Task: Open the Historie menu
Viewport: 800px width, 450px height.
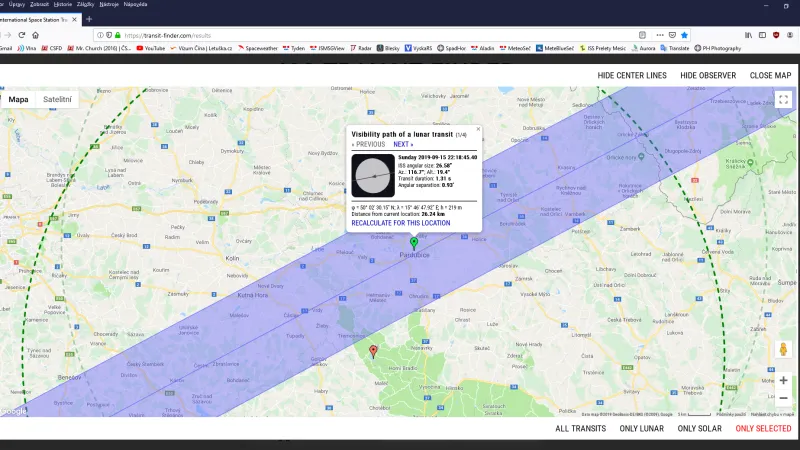Action: coord(75,4)
